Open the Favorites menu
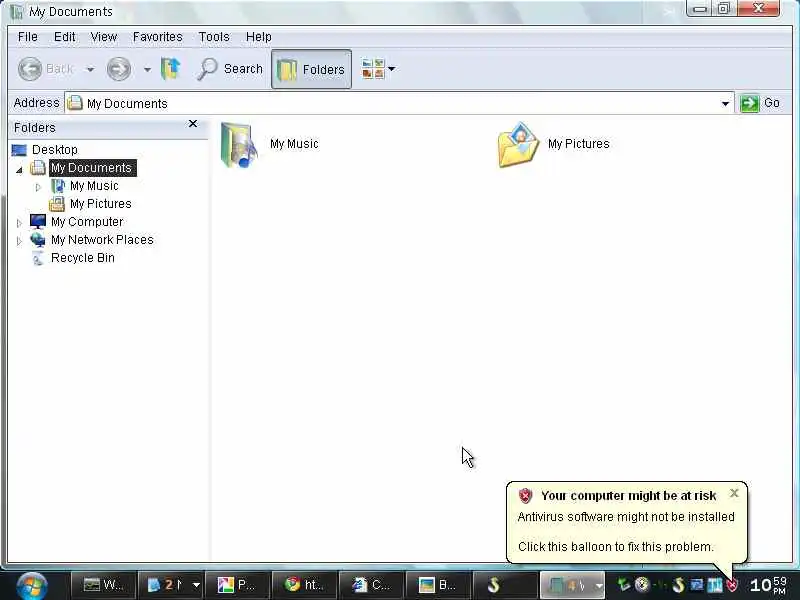This screenshot has height=600, width=800. tap(157, 37)
